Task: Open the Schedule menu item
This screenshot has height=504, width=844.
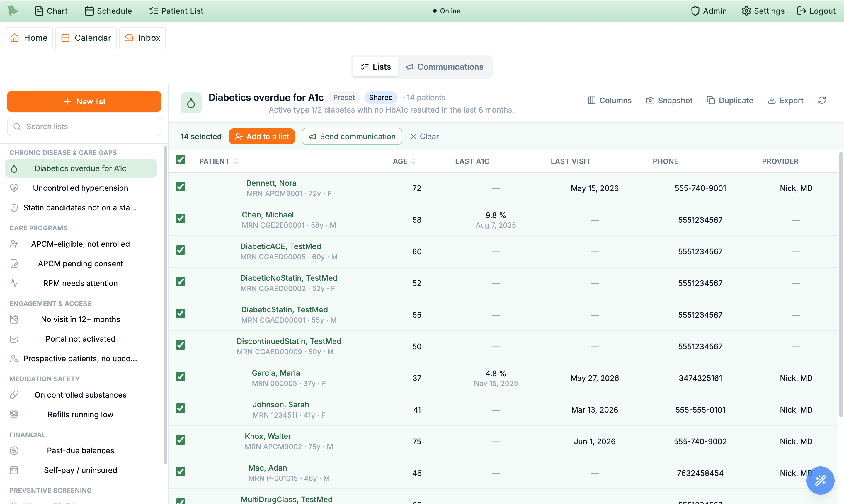Action: pos(108,11)
